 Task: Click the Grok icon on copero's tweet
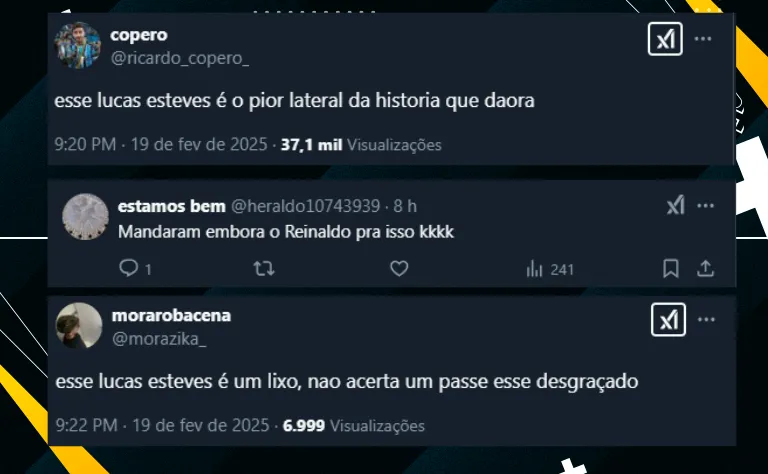coord(665,39)
